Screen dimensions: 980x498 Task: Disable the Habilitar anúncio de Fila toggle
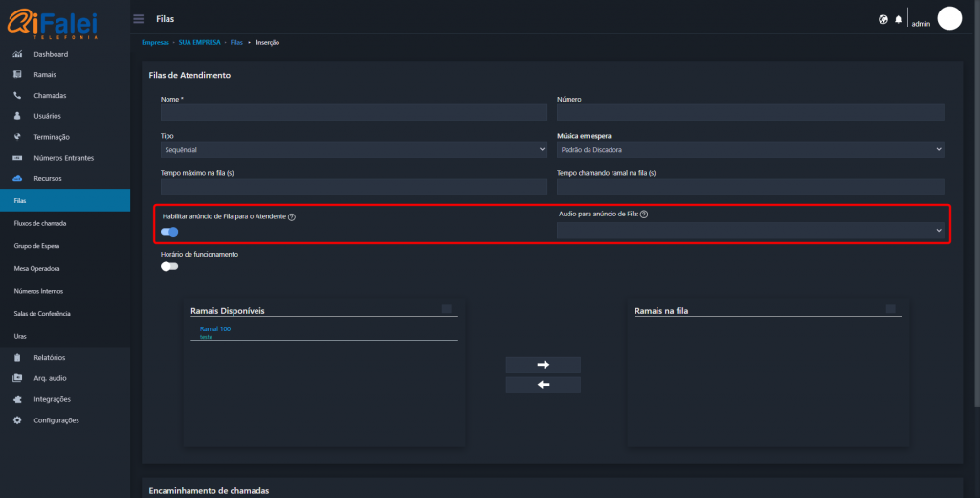tap(169, 232)
